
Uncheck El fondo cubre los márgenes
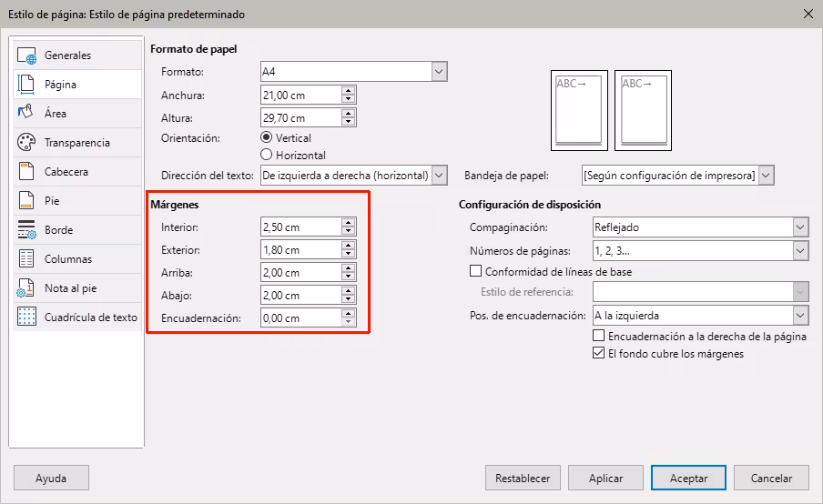coord(598,353)
